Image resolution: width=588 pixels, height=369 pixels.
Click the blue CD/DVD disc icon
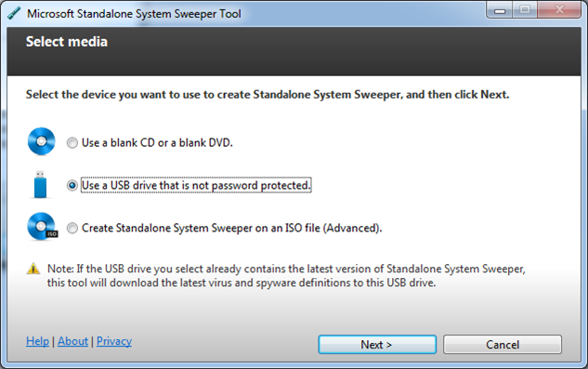pos(41,141)
